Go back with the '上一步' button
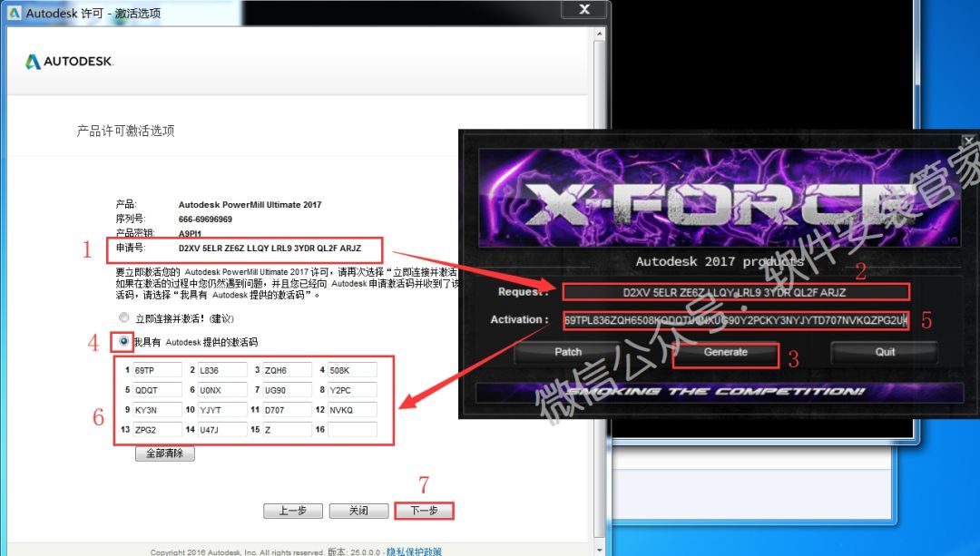The image size is (980, 556). coord(292,511)
